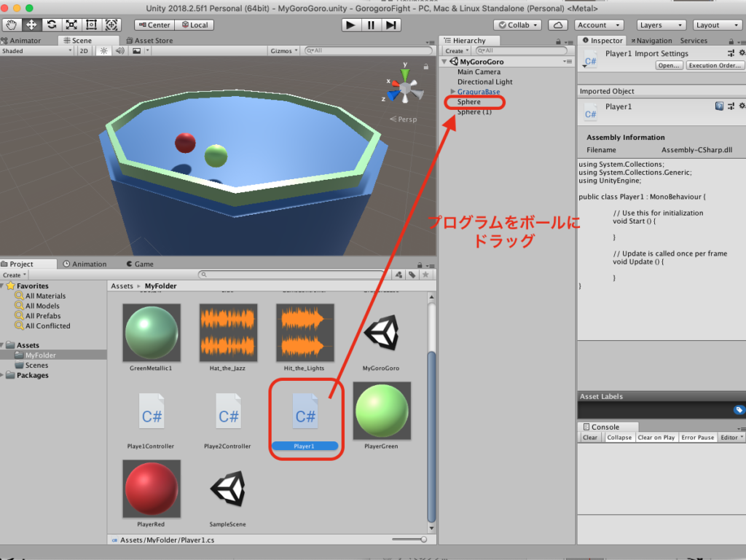Switch to the Asset Store tab

tap(153, 41)
